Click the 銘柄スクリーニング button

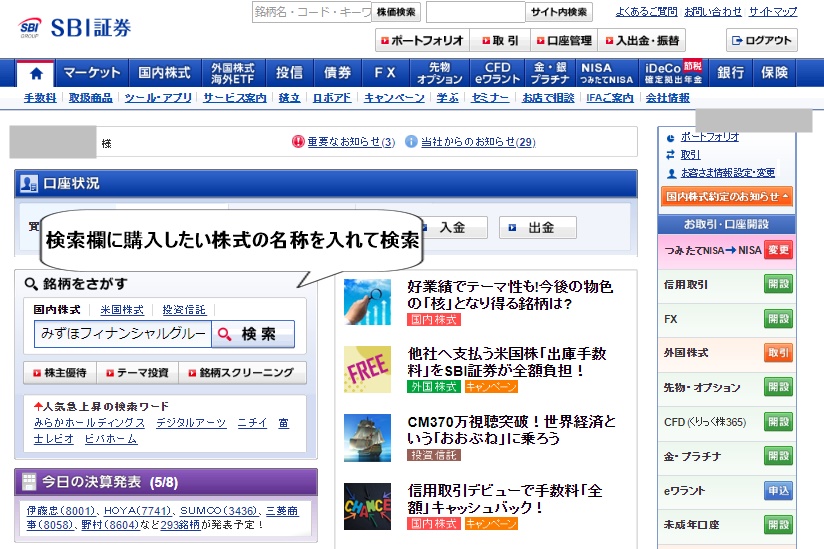tap(242, 373)
